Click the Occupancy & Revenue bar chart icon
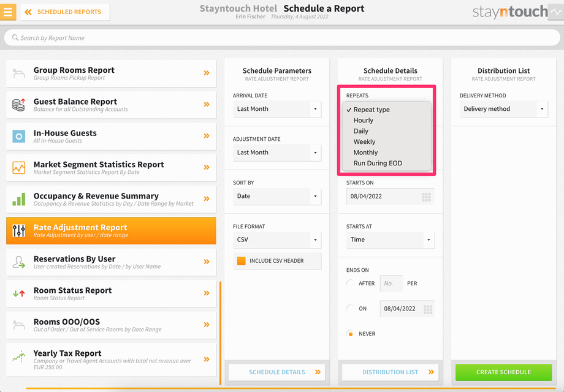Viewport: 564px width, 392px height. click(x=19, y=199)
